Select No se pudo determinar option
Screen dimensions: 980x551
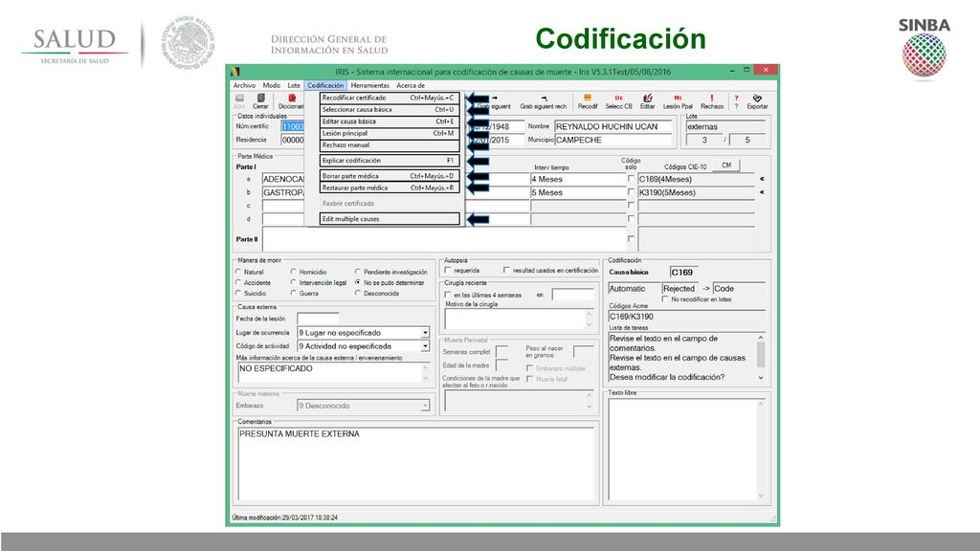[358, 282]
